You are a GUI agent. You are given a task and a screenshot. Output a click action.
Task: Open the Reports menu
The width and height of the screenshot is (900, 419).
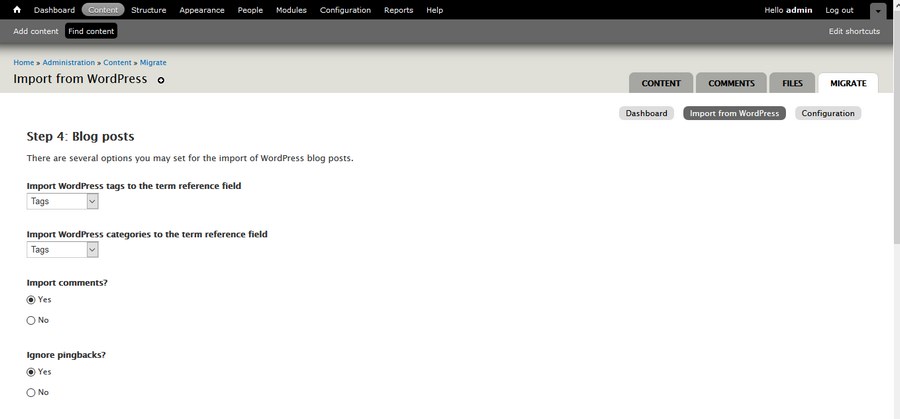(x=398, y=10)
